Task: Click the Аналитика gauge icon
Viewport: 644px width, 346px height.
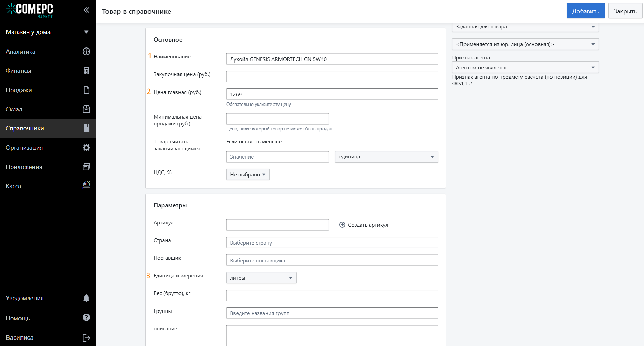Action: pos(86,51)
